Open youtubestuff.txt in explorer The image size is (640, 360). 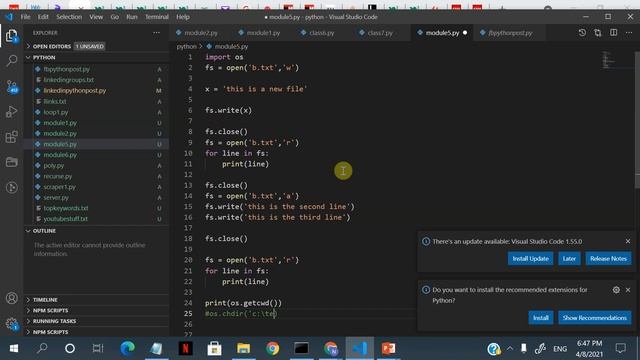(96, 219)
